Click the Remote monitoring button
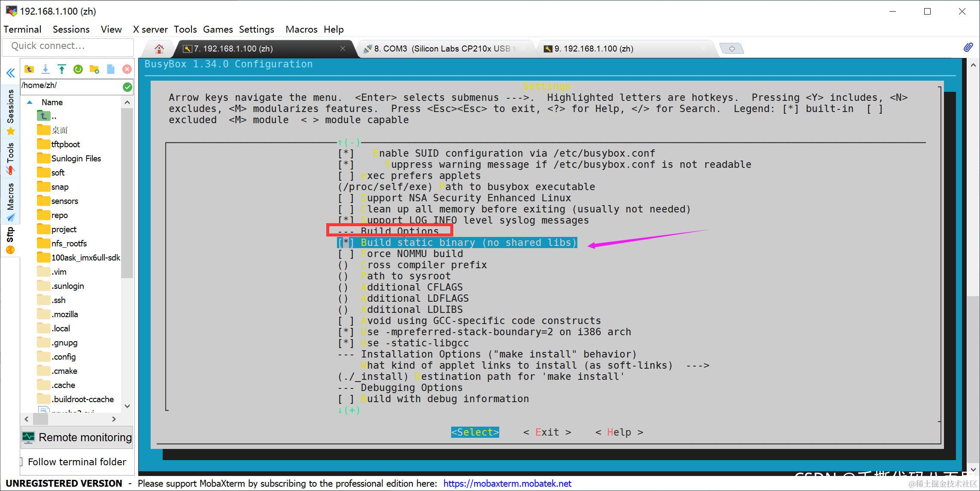Screen dimensions: 980x491 coord(77,437)
